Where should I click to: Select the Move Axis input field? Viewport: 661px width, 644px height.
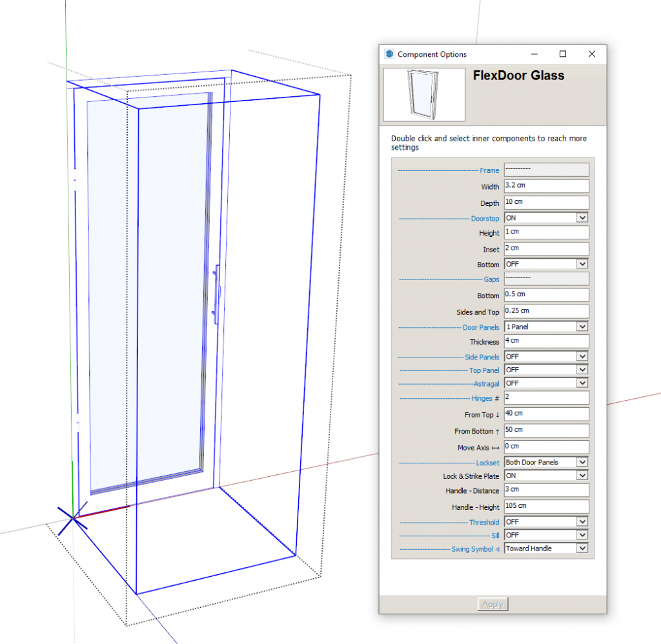pyautogui.click(x=546, y=447)
